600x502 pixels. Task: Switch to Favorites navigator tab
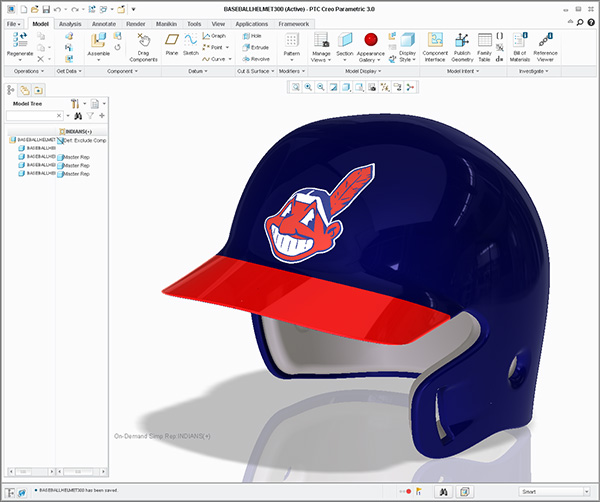coord(38,90)
